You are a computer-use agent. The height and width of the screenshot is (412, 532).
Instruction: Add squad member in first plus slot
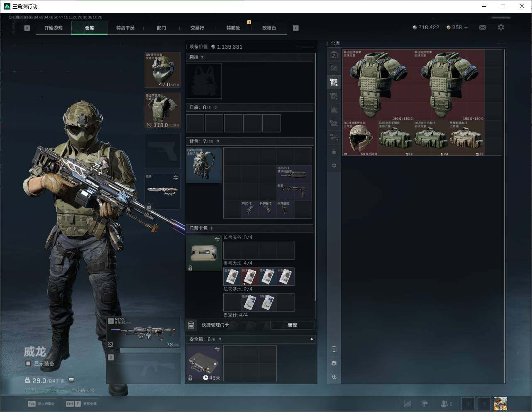pyautogui.click(x=468, y=404)
